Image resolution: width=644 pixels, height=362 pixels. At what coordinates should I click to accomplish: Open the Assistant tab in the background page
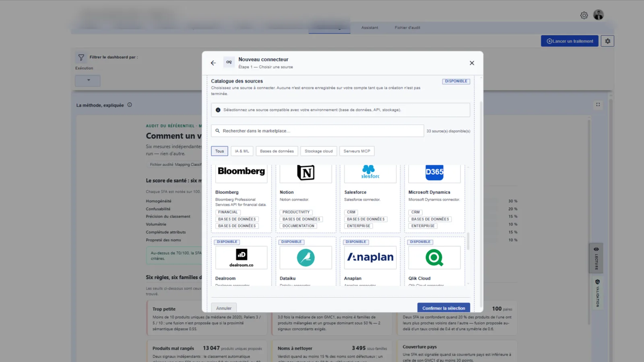pyautogui.click(x=369, y=28)
